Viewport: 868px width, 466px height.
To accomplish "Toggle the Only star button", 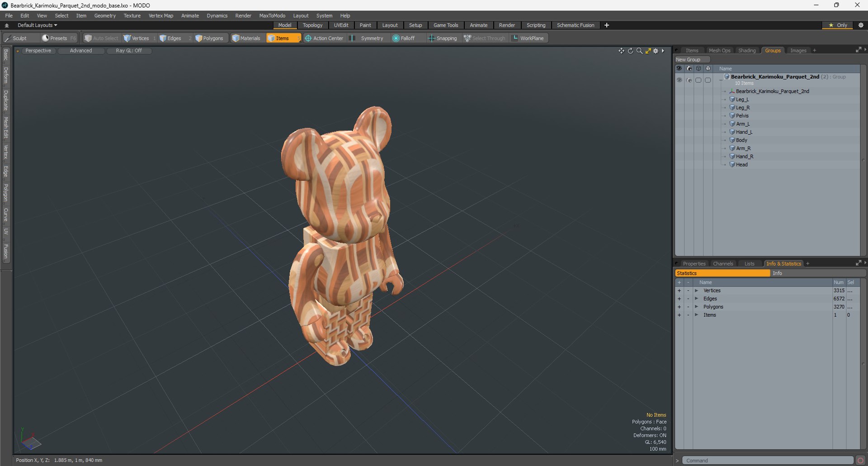I will pyautogui.click(x=837, y=25).
